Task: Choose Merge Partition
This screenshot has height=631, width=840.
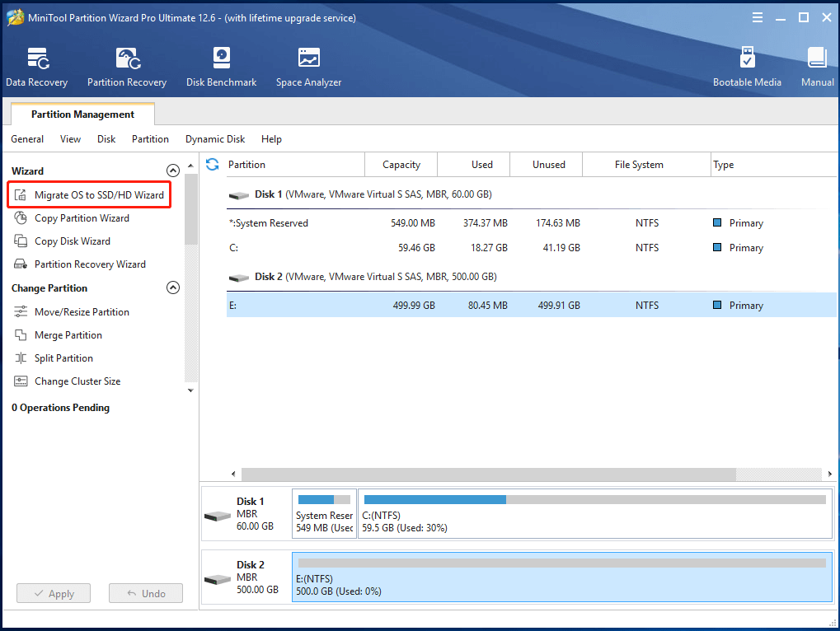Action: click(68, 335)
